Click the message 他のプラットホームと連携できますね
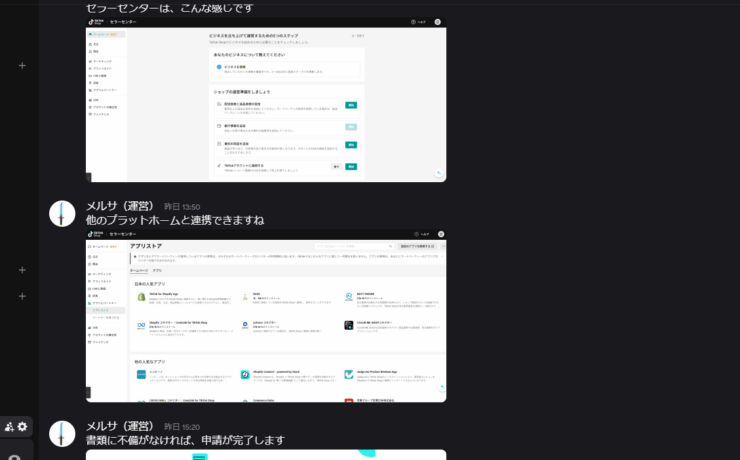 tap(175, 220)
